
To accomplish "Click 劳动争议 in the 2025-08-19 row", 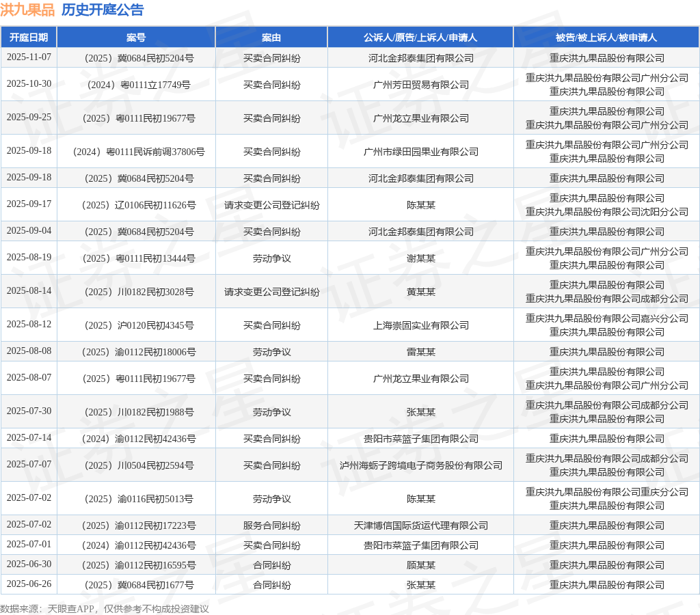I will pos(271,258).
